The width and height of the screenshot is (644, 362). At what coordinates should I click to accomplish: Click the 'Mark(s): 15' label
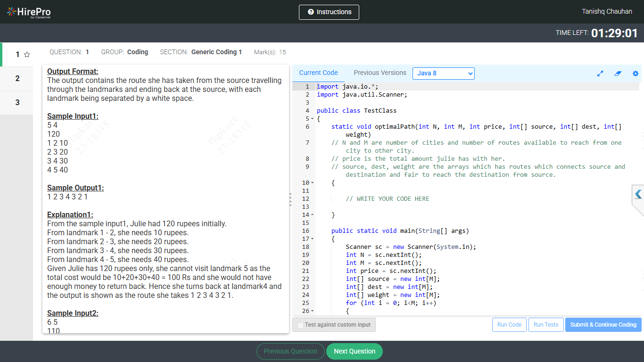(270, 52)
